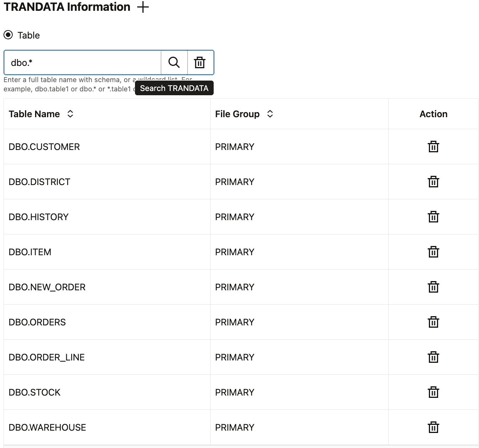Image resolution: width=479 pixels, height=448 pixels.
Task: Click the trash icon for DBO.ORDER_LINE
Action: point(433,357)
